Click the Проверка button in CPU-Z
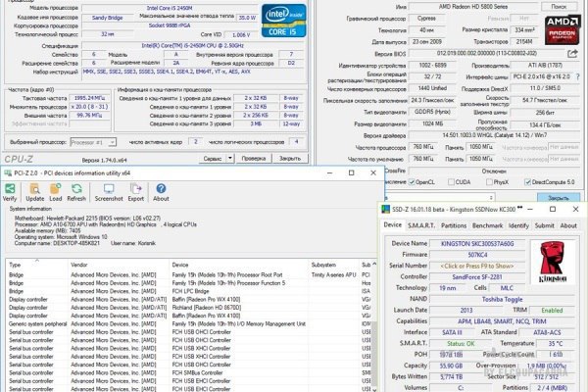Image resolution: width=588 pixels, height=392 pixels. tap(254, 159)
